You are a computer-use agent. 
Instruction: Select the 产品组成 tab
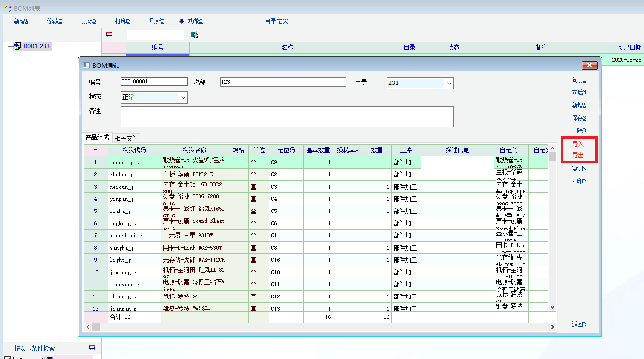(97, 138)
